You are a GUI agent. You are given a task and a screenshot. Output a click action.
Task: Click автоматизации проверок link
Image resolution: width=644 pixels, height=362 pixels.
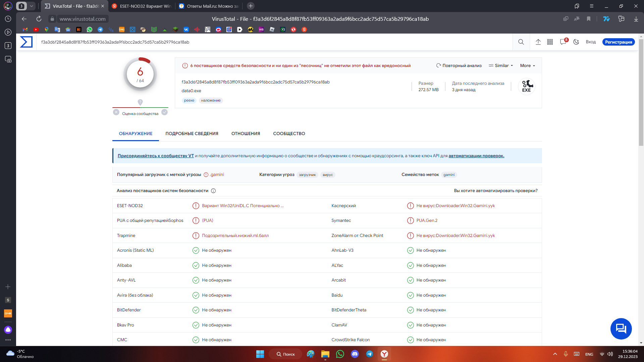pyautogui.click(x=476, y=156)
